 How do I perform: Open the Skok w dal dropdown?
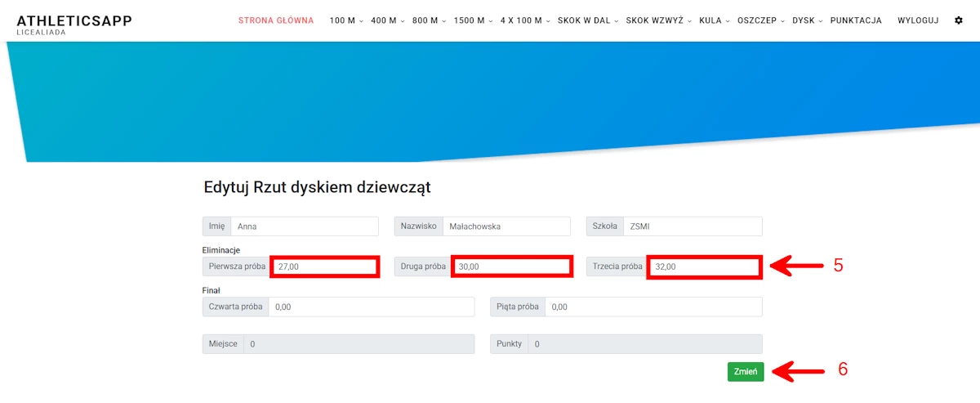click(587, 20)
